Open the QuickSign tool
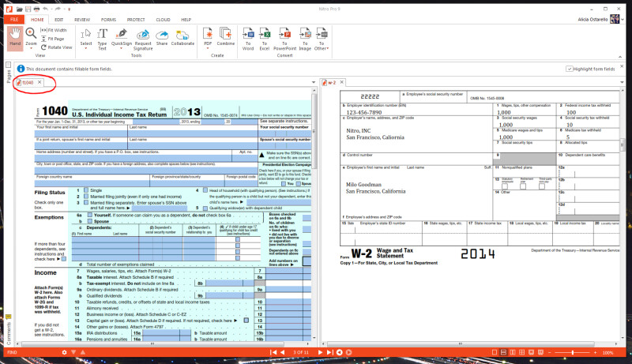632x364 pixels. click(122, 37)
